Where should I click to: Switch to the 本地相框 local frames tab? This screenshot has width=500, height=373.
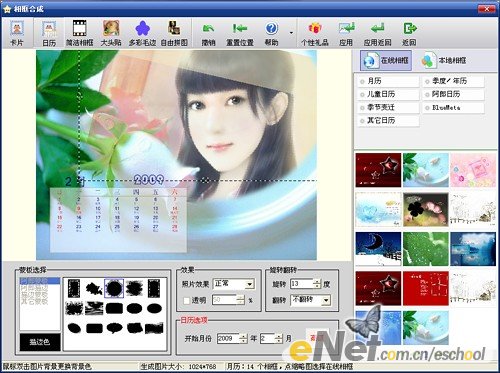(x=444, y=60)
